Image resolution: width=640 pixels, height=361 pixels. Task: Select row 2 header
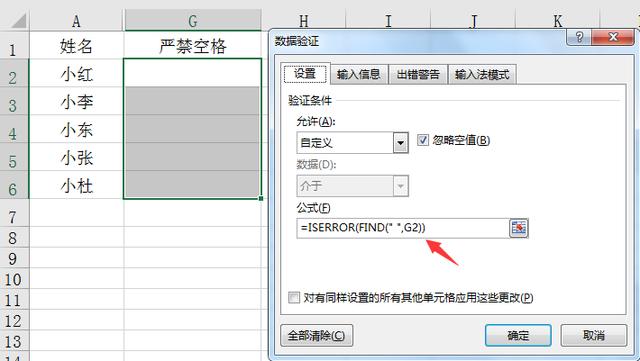14,74
